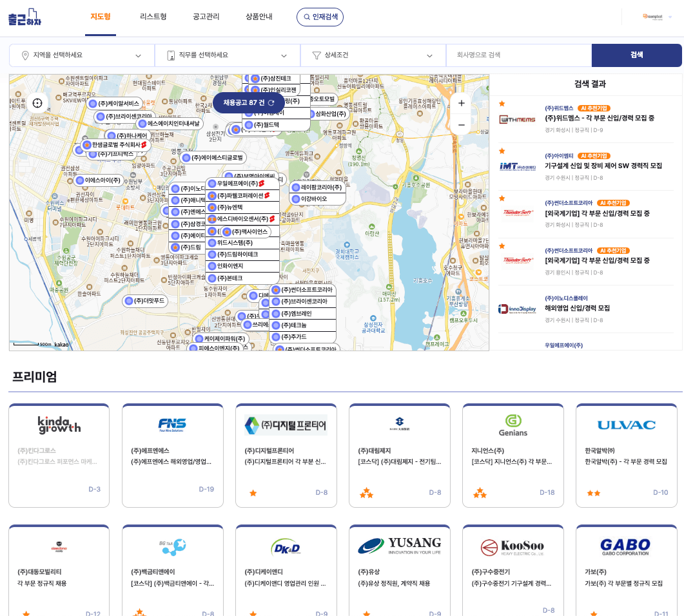Click 우일에프에이(주) link in search results

point(563,345)
